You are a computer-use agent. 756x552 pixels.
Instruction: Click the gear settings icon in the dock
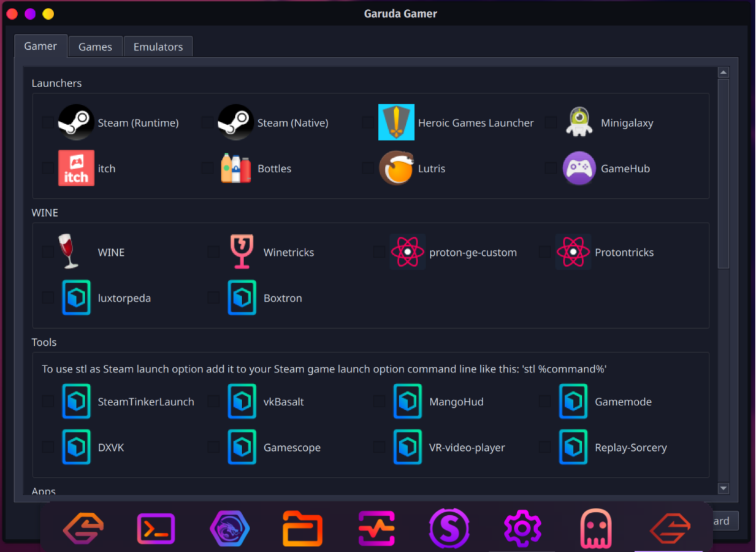coord(522,527)
